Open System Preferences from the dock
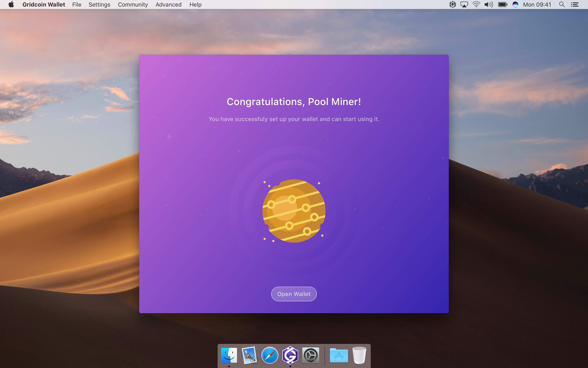This screenshot has height=368, width=588. tap(310, 355)
